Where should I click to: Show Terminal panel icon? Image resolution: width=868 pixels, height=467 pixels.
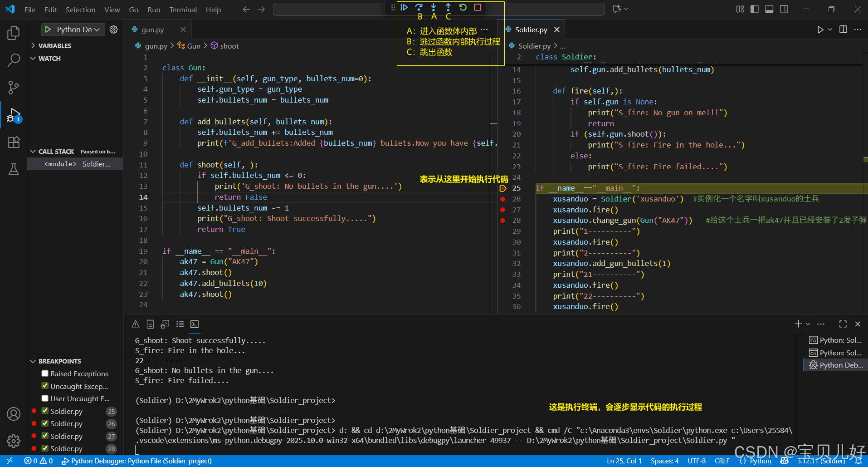(195, 324)
